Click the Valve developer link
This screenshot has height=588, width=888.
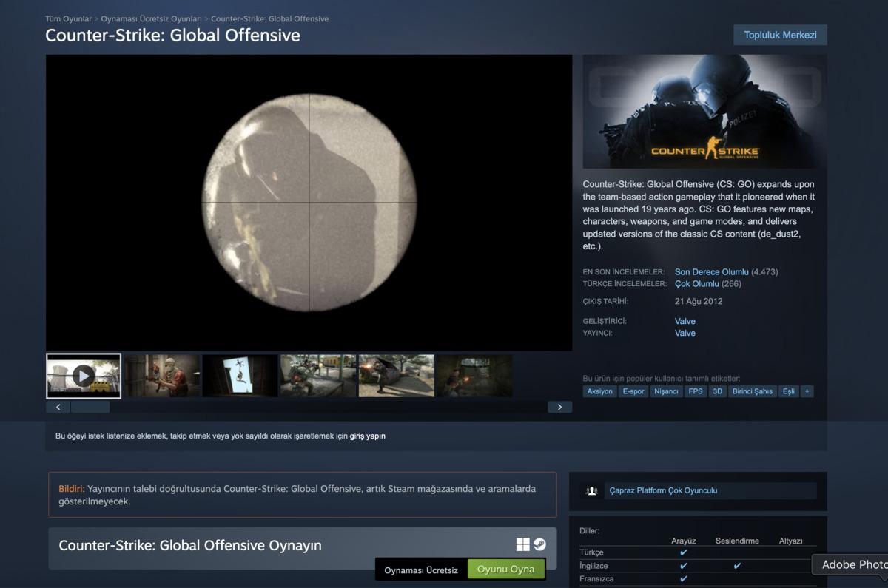pos(684,321)
